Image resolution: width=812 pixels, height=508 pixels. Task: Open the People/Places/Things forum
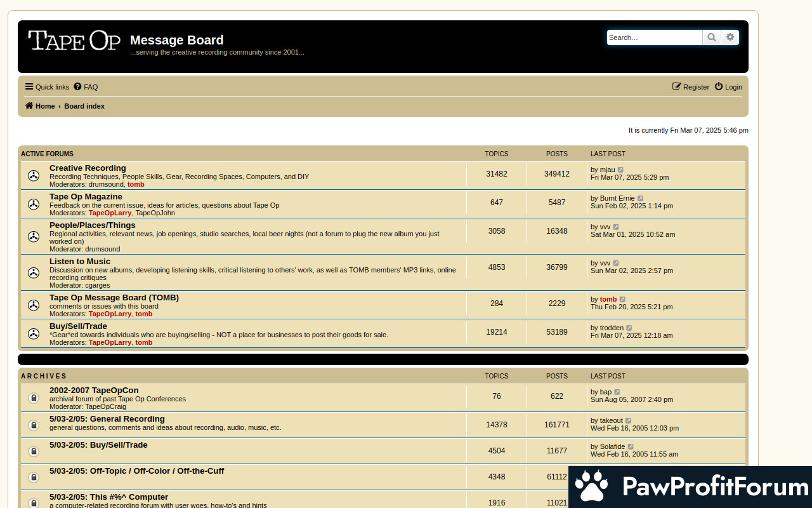[x=93, y=225]
